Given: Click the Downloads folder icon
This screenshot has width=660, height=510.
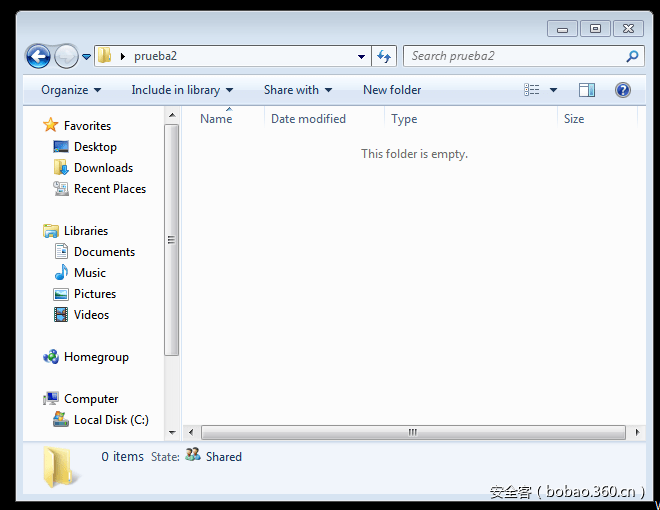Looking at the screenshot, I should 61,167.
